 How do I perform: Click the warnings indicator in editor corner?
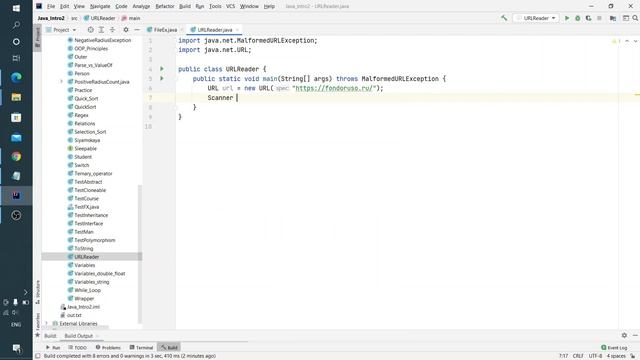pos(616,41)
